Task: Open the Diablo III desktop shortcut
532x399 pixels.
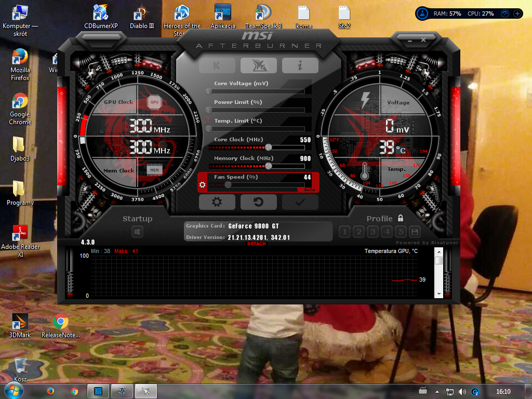Action: [x=142, y=16]
